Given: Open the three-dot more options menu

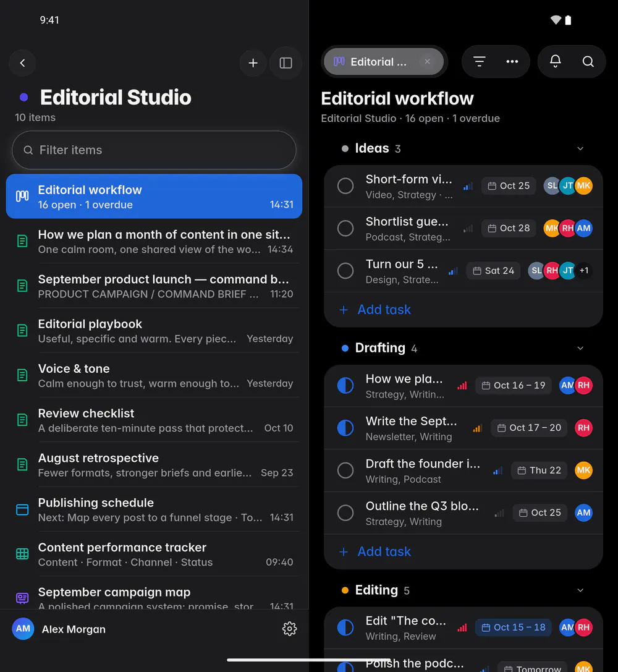Looking at the screenshot, I should (512, 62).
